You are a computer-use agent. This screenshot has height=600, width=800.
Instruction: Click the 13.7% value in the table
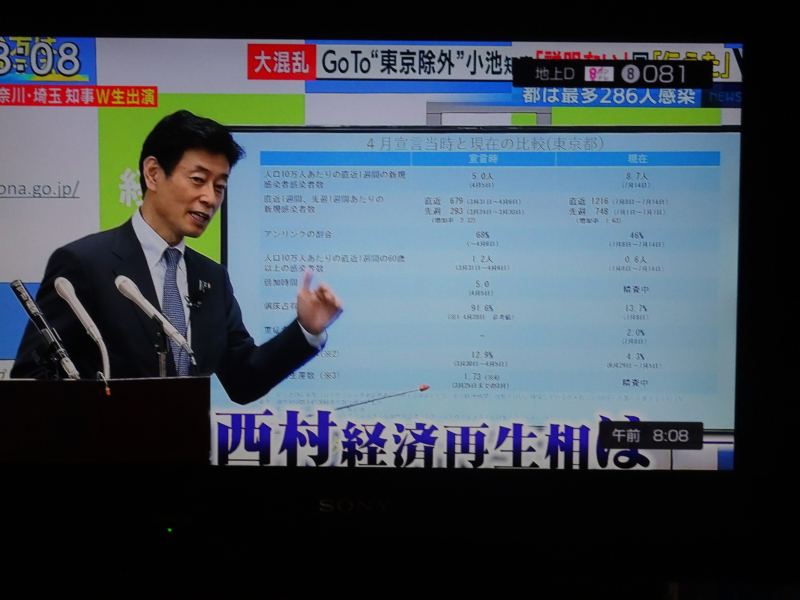click(x=636, y=308)
